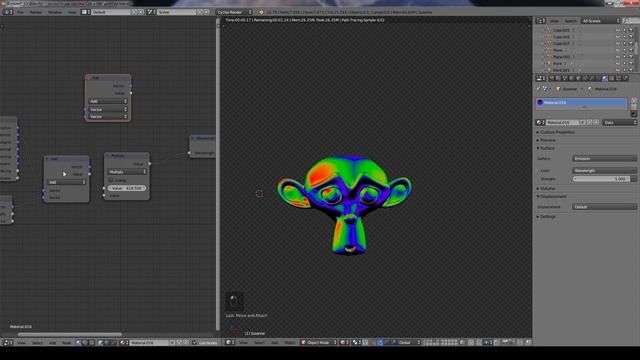Screen dimensions: 640x360
Task: Open the Data link dropdown beside the material name
Action: click(x=620, y=122)
